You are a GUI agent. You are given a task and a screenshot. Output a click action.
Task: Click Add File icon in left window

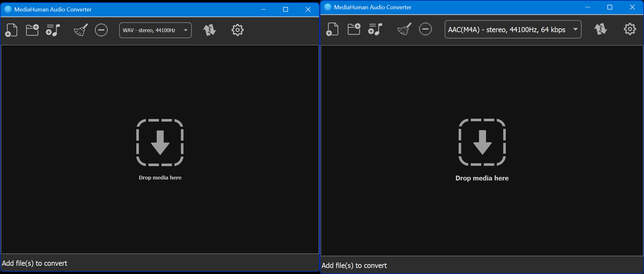click(x=11, y=30)
